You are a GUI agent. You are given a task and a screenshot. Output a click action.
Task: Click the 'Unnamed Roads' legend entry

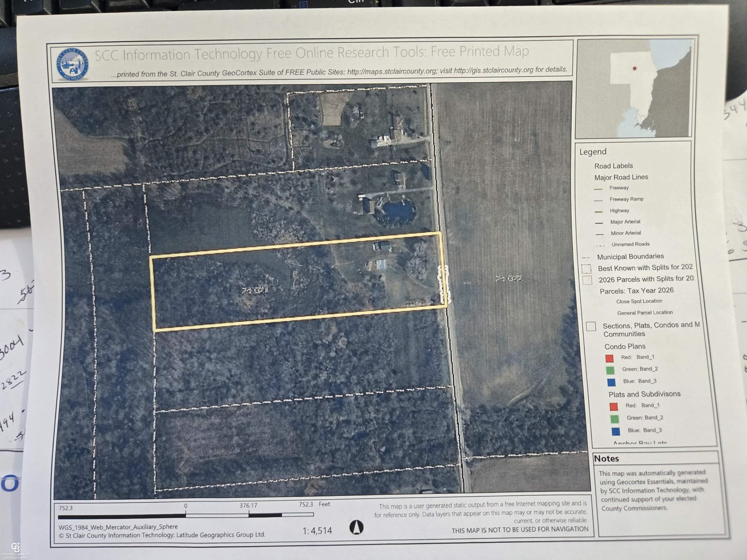pyautogui.click(x=630, y=244)
